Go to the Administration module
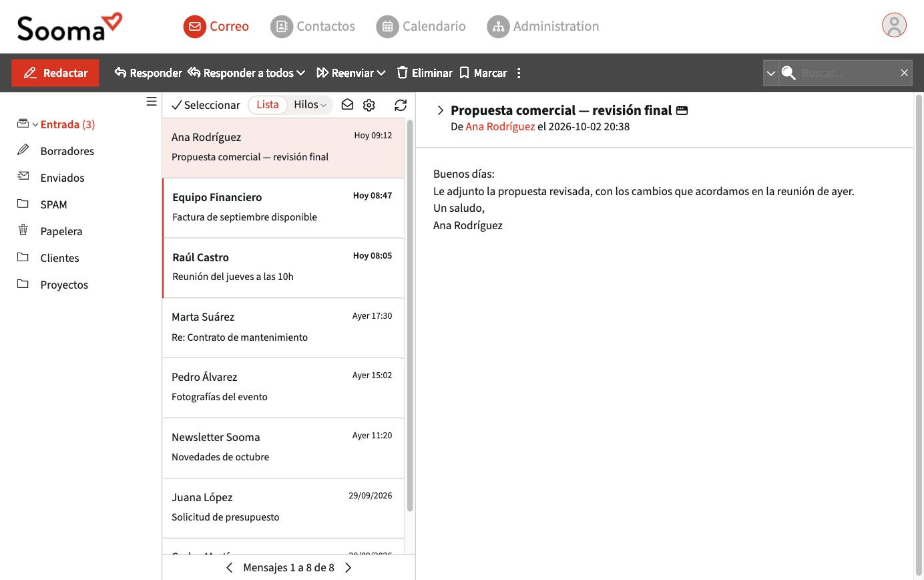 [x=543, y=27]
